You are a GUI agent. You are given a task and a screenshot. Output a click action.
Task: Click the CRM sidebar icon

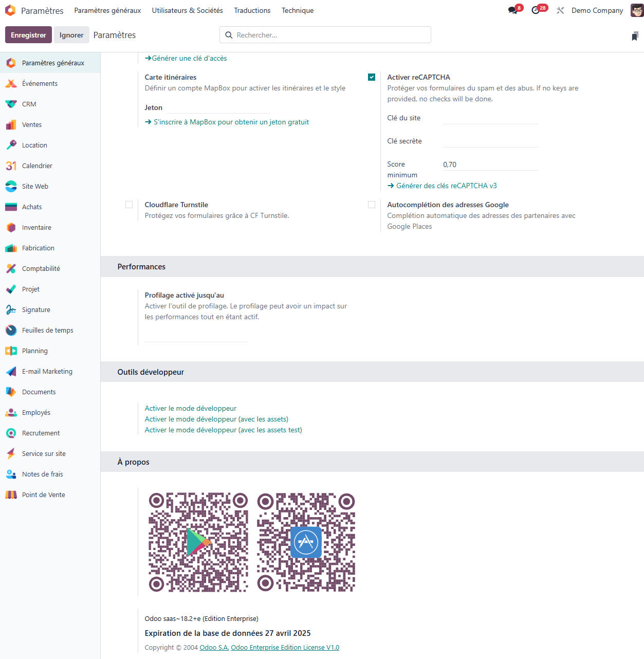point(11,104)
